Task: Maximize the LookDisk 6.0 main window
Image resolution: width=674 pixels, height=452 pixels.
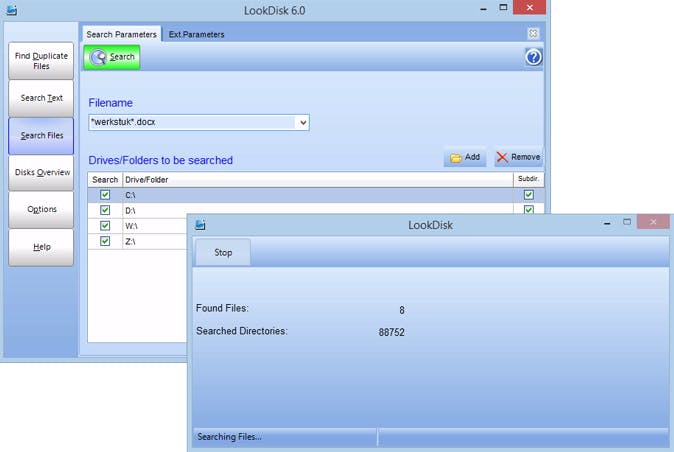Action: click(503, 7)
